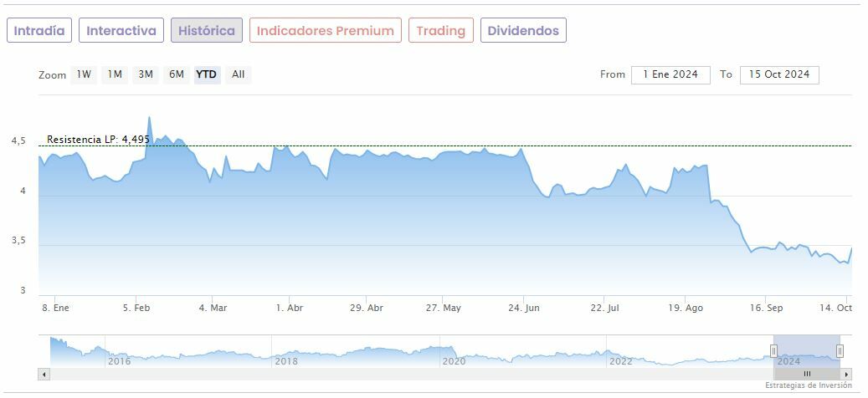Show the Dividendos tab
Viewport: 868px width, 398px height.
click(x=523, y=31)
